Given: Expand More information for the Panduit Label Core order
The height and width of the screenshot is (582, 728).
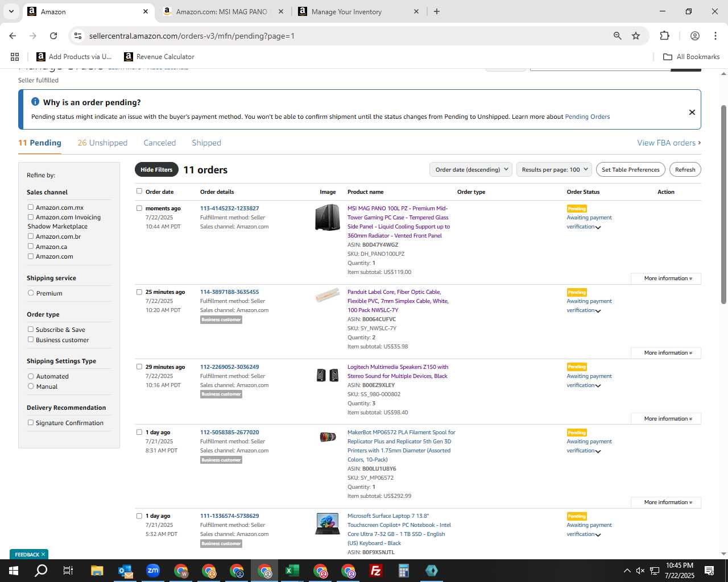Looking at the screenshot, I should [x=666, y=353].
